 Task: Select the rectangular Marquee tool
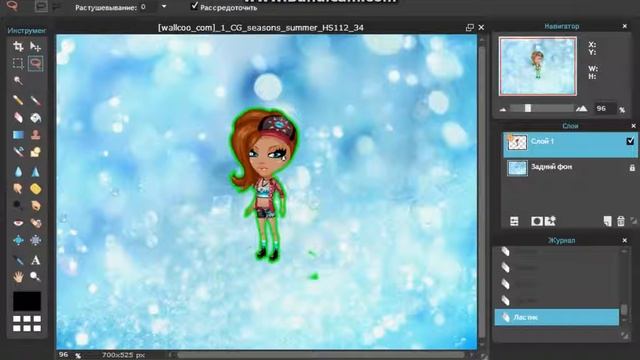18,63
